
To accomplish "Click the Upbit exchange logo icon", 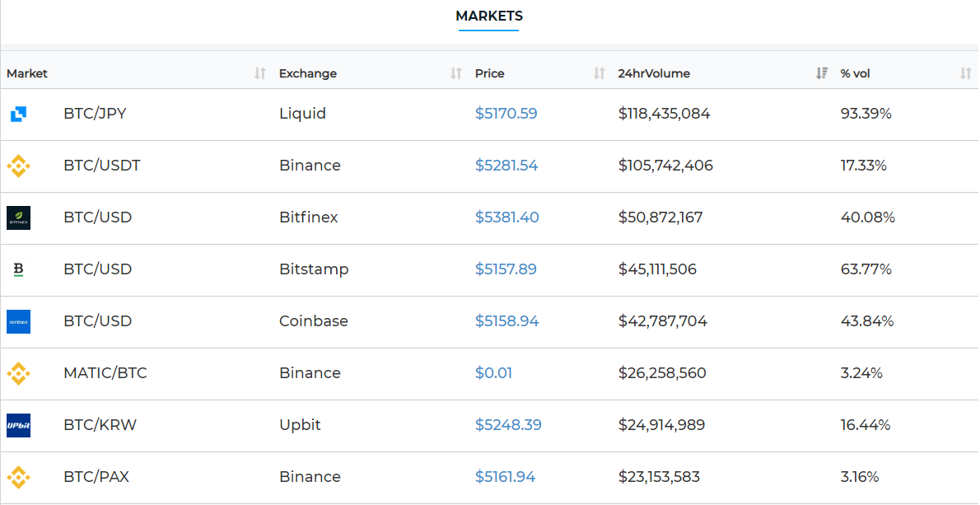I will coord(18,425).
